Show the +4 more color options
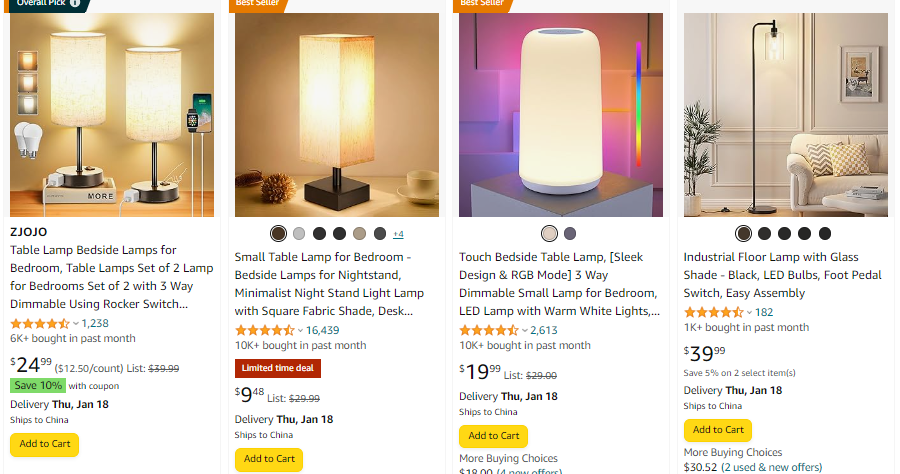The image size is (900, 474). coord(398,234)
